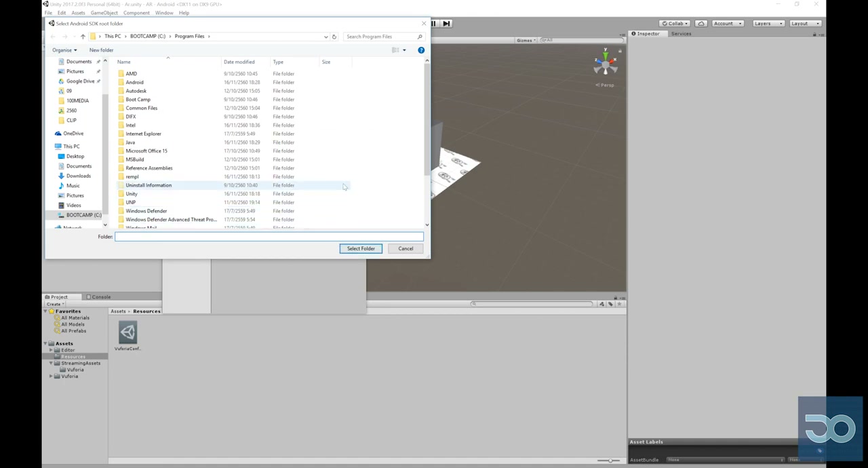Open the VuforiaConfiguration asset thumbnail

[127, 332]
